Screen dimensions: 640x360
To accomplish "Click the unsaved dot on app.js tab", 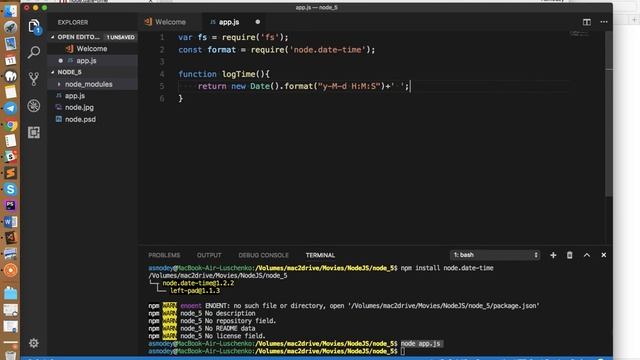I will point(258,22).
